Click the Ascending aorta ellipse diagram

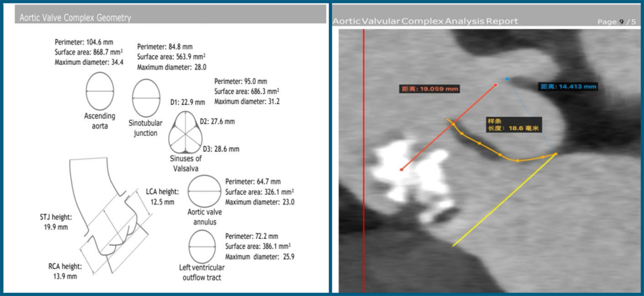click(x=99, y=91)
